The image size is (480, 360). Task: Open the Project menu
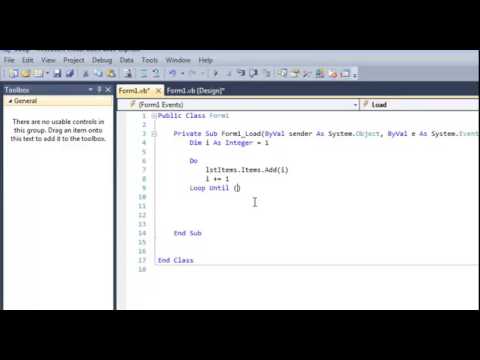pos(74,60)
